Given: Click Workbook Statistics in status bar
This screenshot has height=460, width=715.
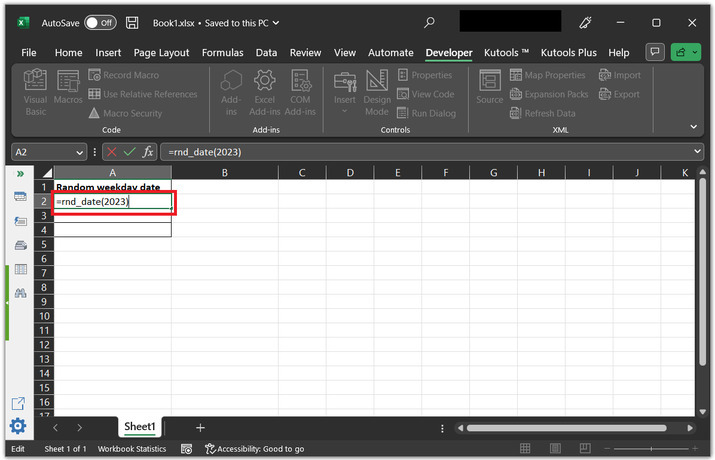Looking at the screenshot, I should coord(132,449).
